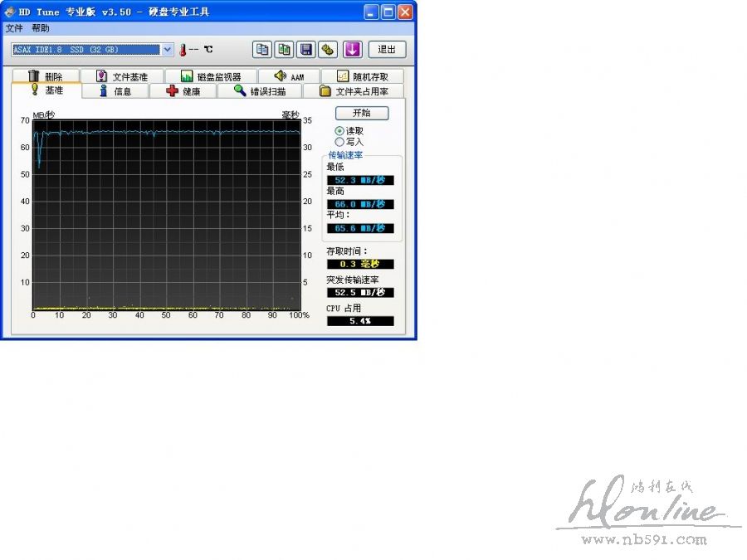The image size is (747, 560).
Task: Switch to the 磁盘监视器 tab
Action: click(211, 76)
